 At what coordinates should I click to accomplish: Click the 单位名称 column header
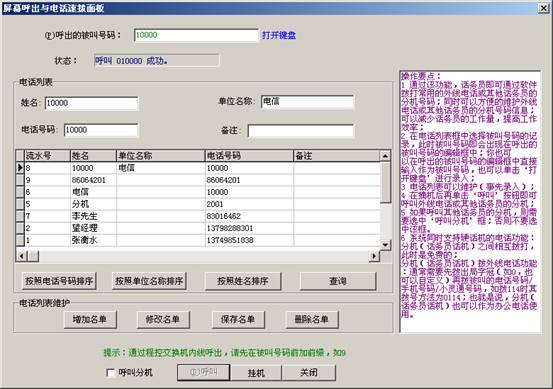160,156
